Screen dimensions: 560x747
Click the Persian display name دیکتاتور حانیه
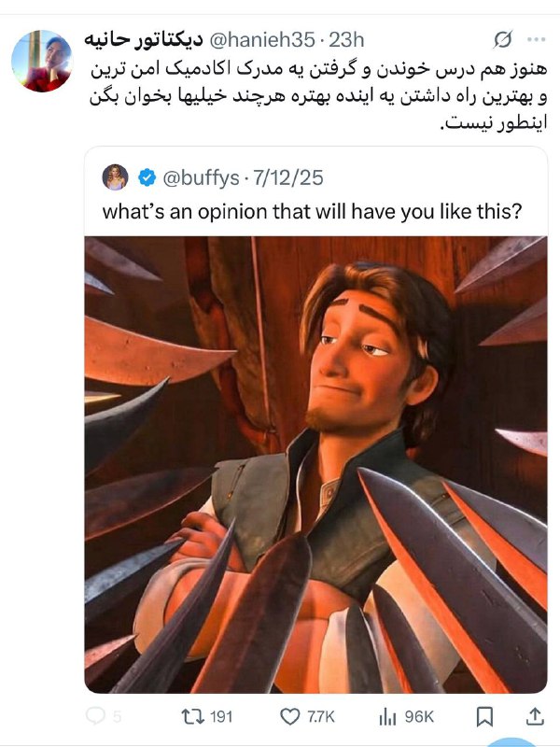point(144,40)
